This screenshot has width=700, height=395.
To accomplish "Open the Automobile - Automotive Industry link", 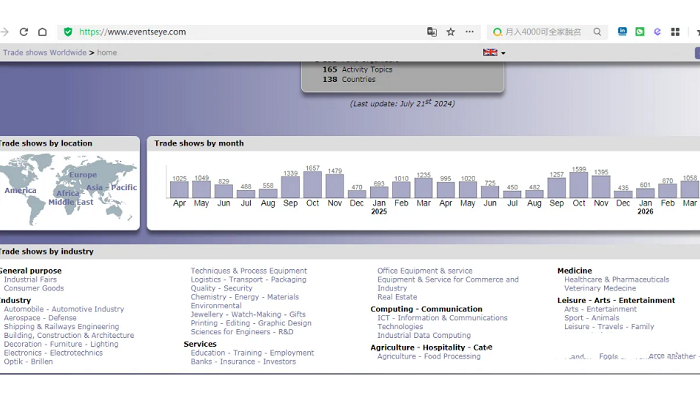I will (x=64, y=309).
